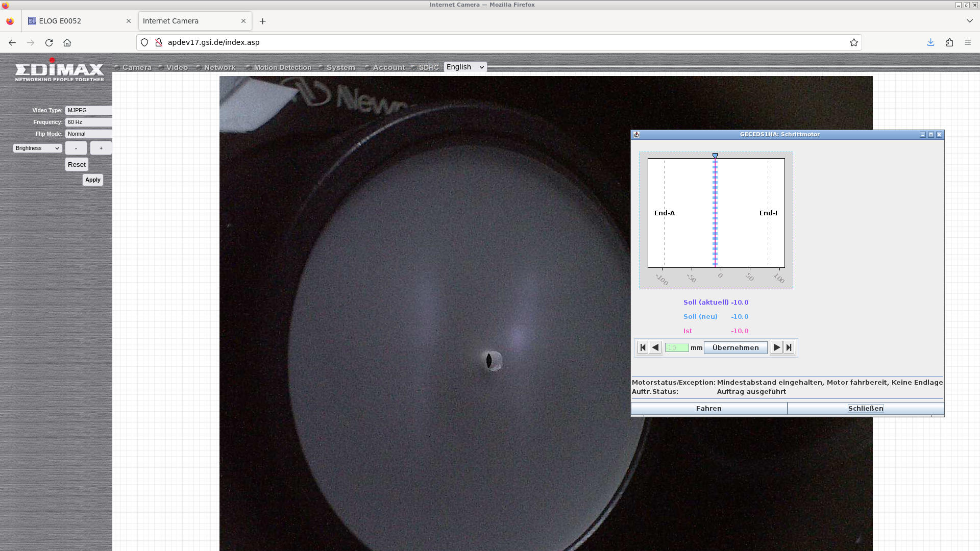Open the Firefox downloads panel
The height and width of the screenshot is (551, 980).
(x=930, y=42)
